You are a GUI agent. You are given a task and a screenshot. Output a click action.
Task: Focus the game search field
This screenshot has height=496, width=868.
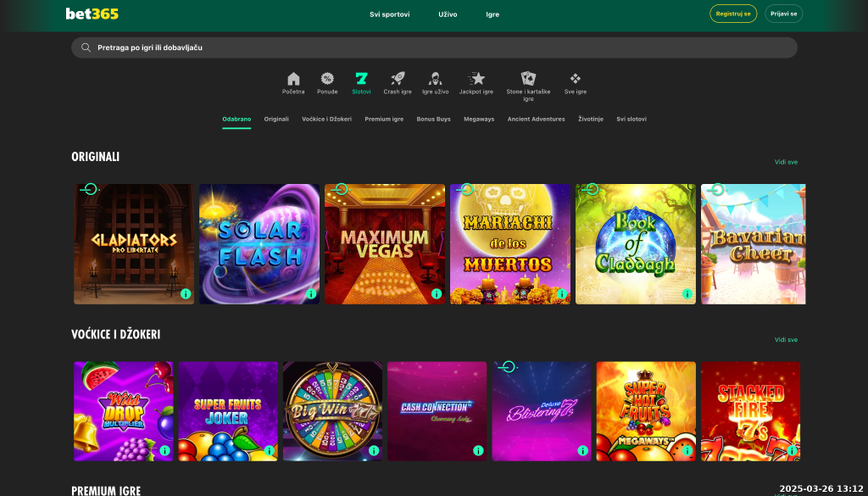(434, 47)
